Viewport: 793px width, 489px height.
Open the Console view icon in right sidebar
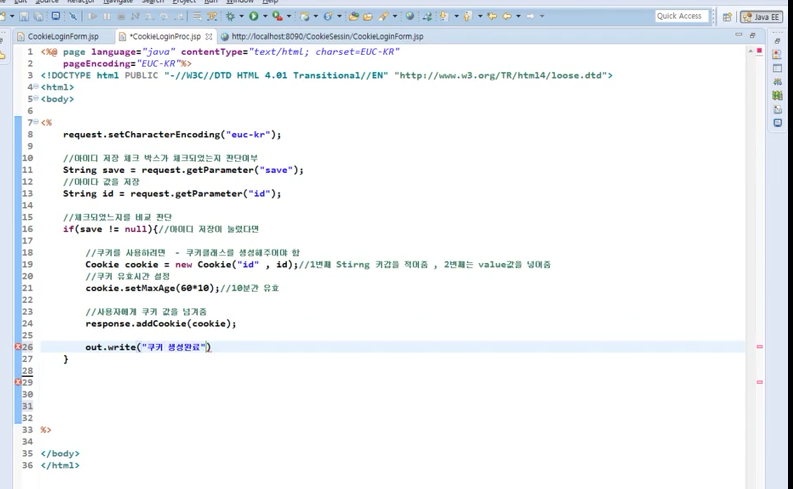(x=777, y=122)
